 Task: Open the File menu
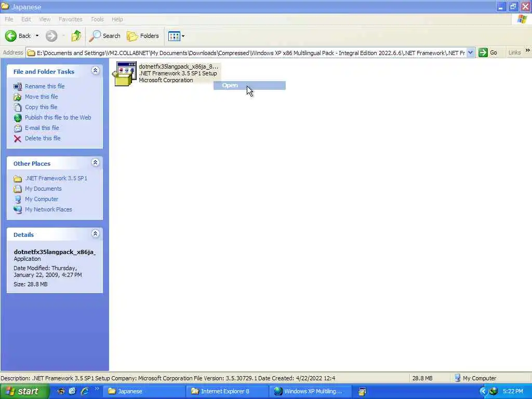click(9, 19)
